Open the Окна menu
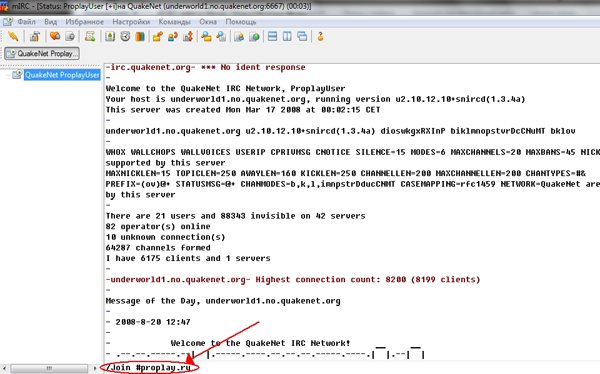Image resolution: width=600 pixels, height=374 pixels. 208,22
